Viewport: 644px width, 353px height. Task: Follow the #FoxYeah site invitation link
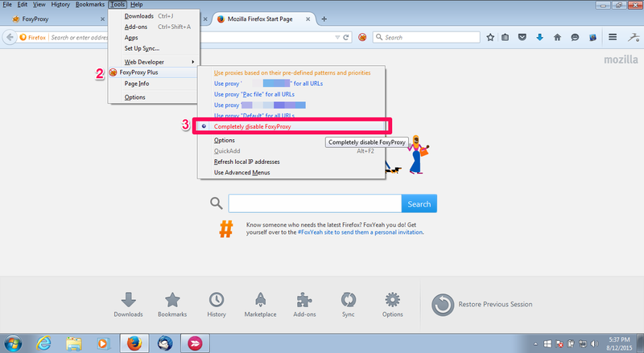coord(360,232)
